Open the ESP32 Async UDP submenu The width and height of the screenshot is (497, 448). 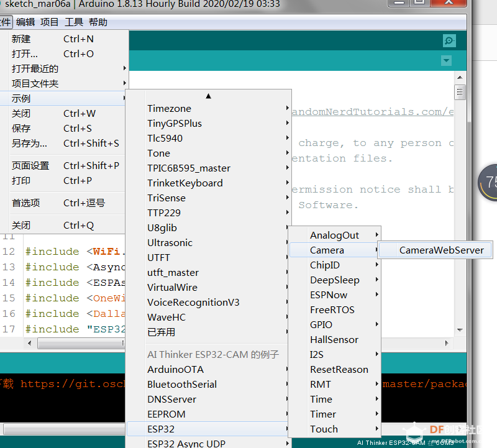click(209, 443)
